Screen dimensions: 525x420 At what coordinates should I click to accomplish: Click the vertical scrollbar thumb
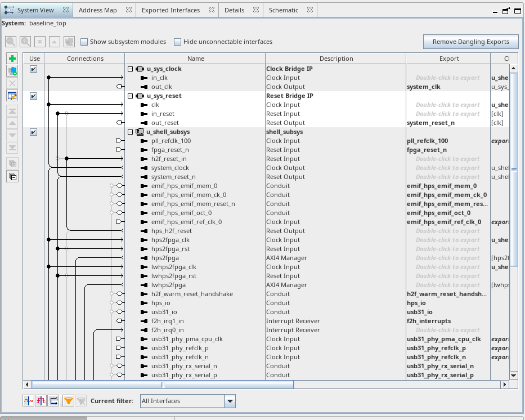point(514,169)
